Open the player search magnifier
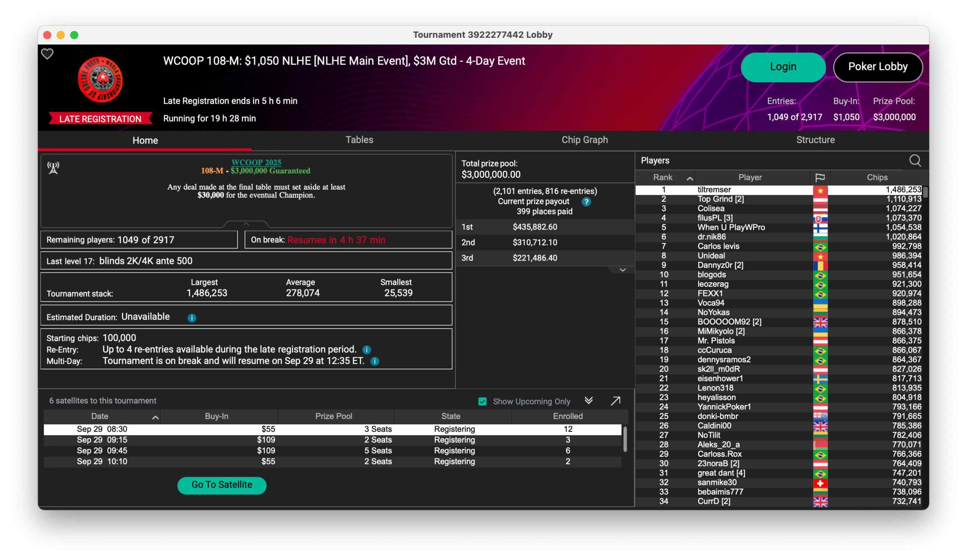The height and width of the screenshot is (560, 967). [915, 160]
